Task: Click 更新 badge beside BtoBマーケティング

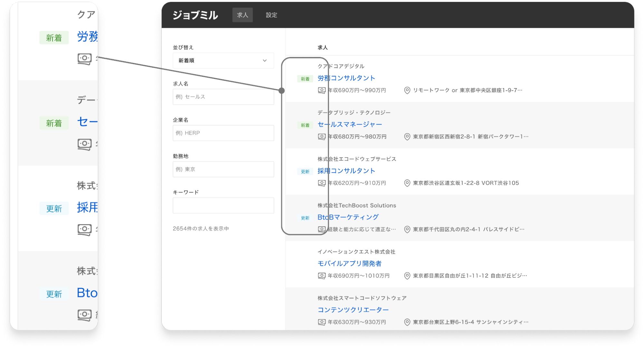Action: coord(305,218)
